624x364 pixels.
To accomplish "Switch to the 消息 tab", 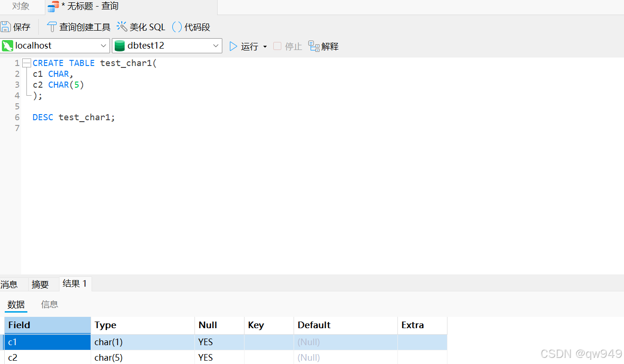I will point(8,283).
